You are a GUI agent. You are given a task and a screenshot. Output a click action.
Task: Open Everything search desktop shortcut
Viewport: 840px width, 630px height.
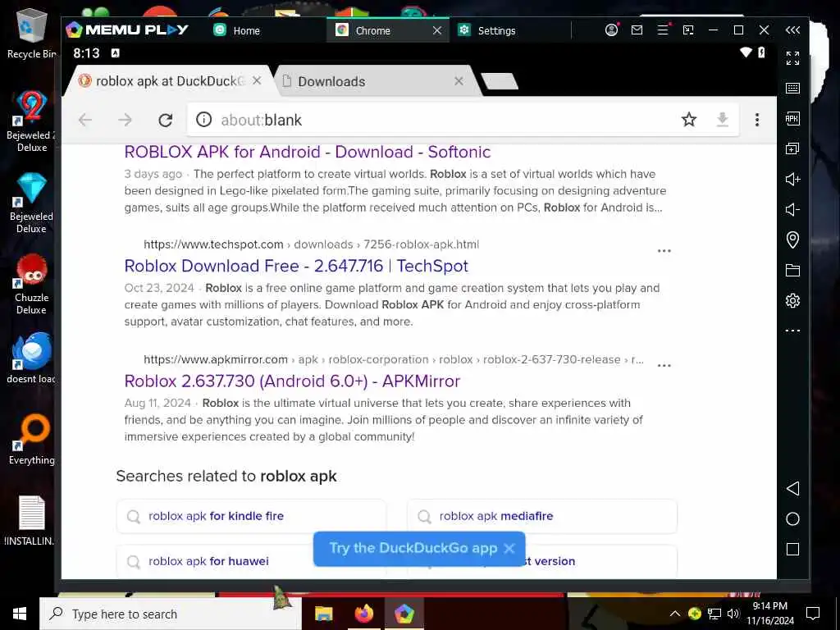[31, 440]
